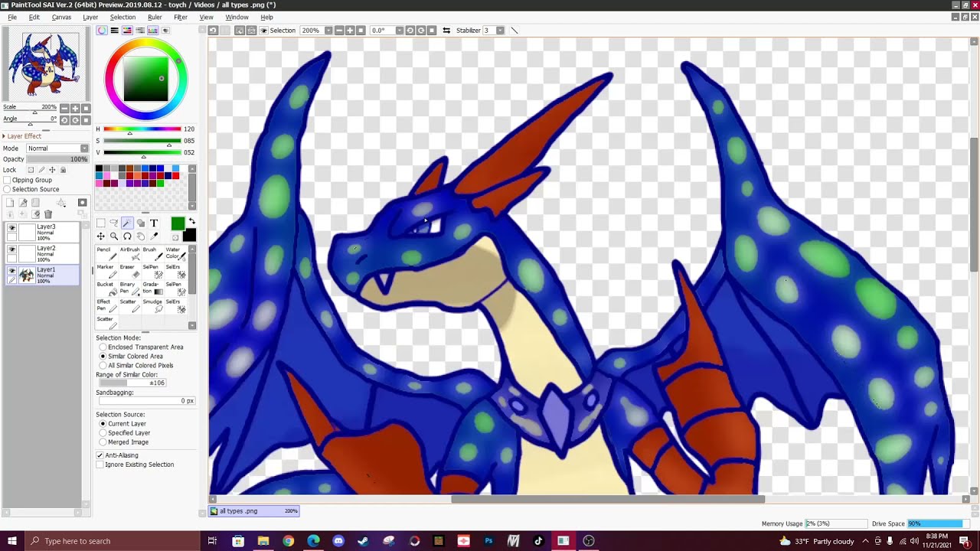Open the Filter menu
The height and width of the screenshot is (551, 980).
pyautogui.click(x=181, y=17)
